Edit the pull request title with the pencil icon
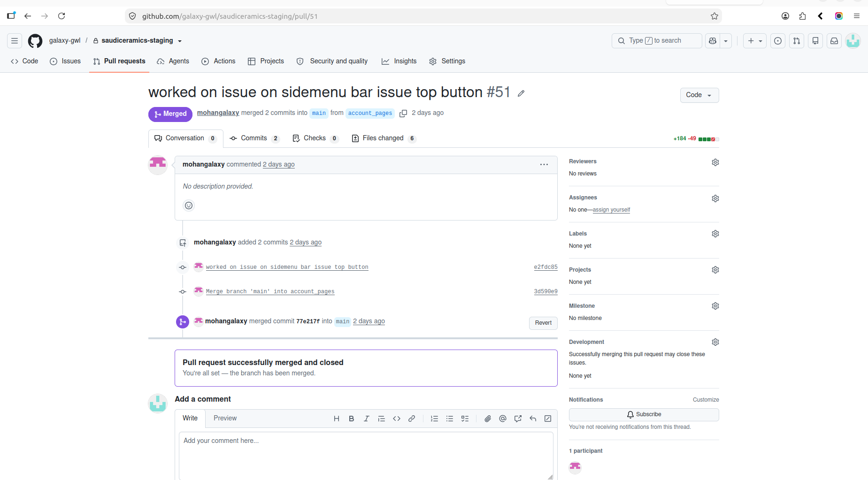Image resolution: width=868 pixels, height=480 pixels. 521,93
